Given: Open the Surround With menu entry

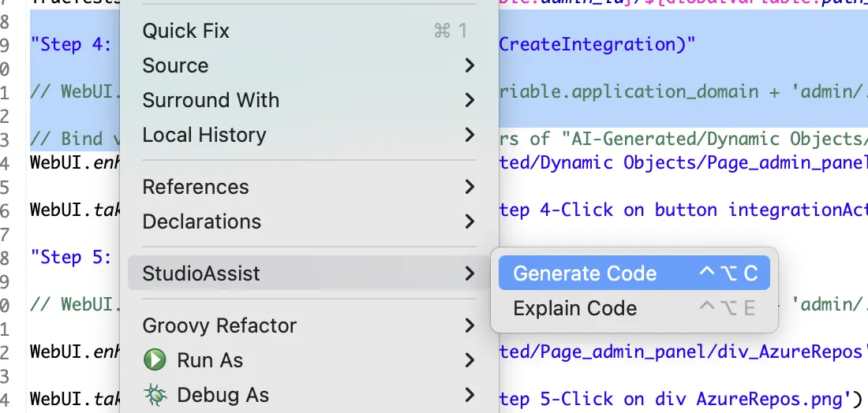Looking at the screenshot, I should [211, 100].
